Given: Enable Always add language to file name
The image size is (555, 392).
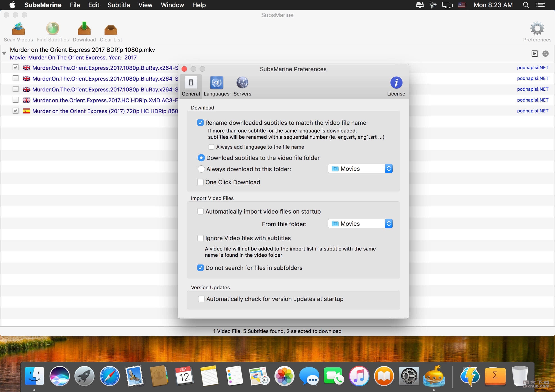Looking at the screenshot, I should pyautogui.click(x=211, y=147).
